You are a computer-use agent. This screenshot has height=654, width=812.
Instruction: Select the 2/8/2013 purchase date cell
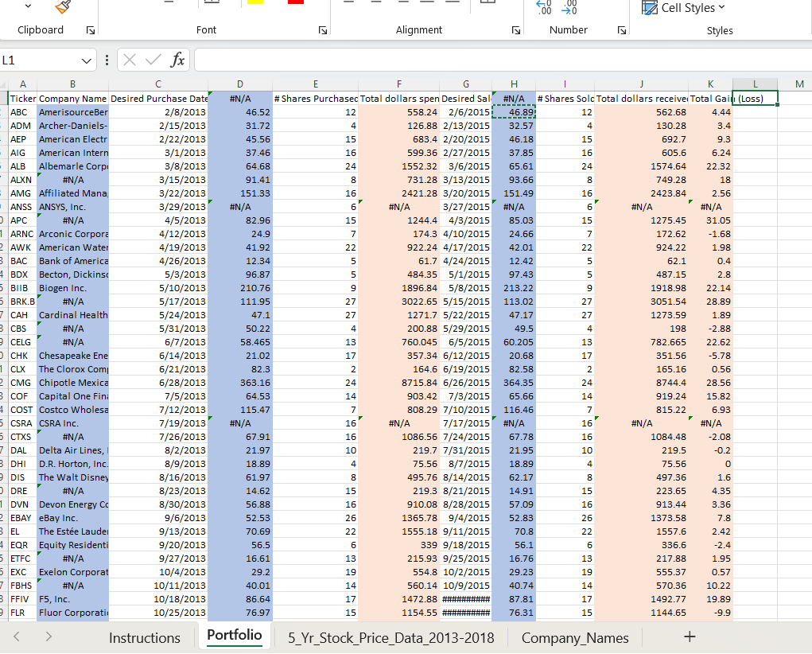(158, 112)
